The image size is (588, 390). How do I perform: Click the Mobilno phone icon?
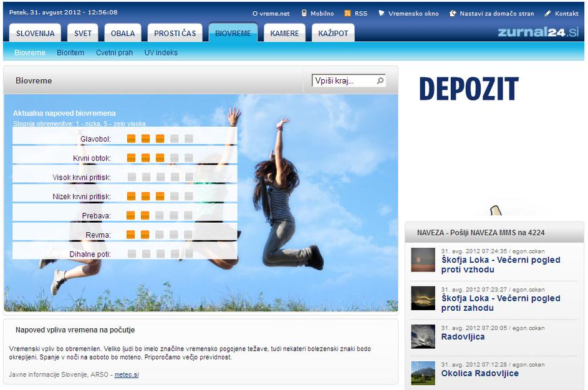coord(304,13)
